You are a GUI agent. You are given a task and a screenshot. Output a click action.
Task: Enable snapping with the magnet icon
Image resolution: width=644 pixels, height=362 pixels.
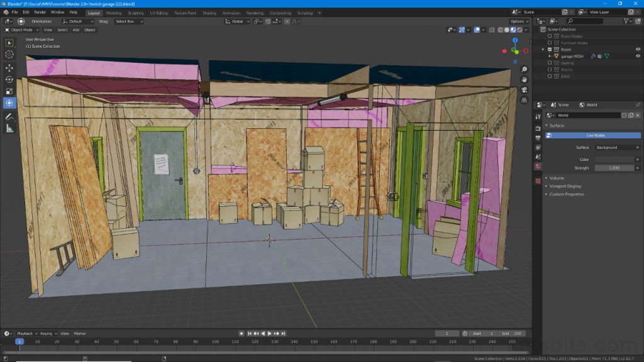268,21
